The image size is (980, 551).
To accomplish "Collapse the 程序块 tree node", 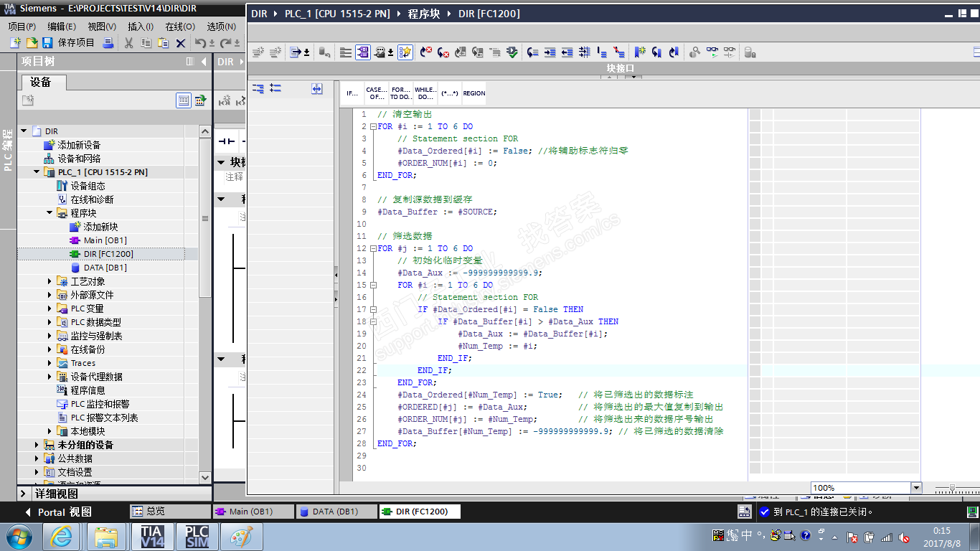I will (x=50, y=213).
